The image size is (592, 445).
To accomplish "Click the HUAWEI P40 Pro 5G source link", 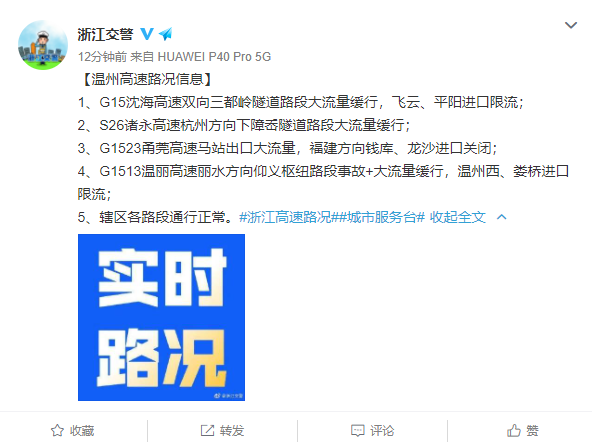I will point(214,57).
